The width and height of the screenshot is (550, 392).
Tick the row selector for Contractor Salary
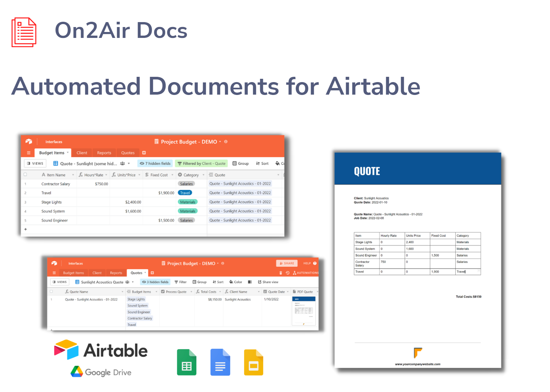pos(25,184)
